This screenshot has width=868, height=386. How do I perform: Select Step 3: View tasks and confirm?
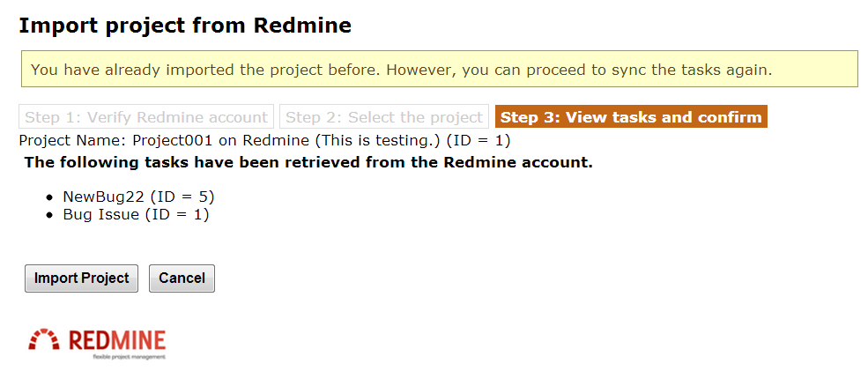coord(631,117)
